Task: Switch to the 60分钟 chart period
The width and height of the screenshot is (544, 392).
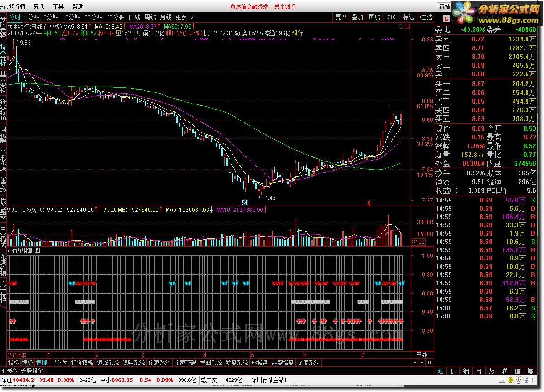Action: coord(115,17)
